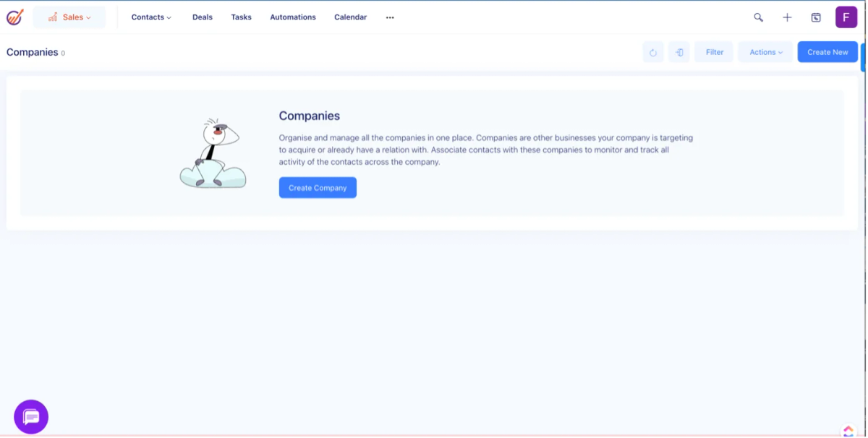Click the mascot illustration on the cloud
Viewport: 868px width, 438px height.
213,153
